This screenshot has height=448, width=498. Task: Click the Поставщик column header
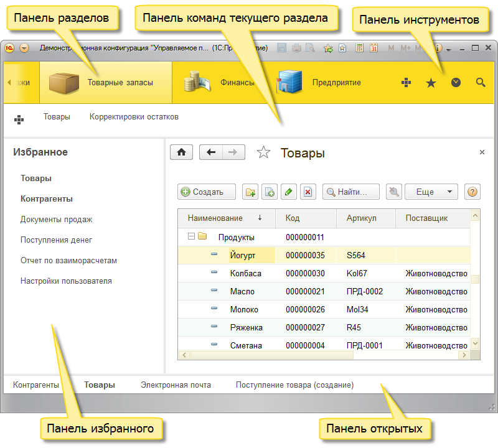433,218
